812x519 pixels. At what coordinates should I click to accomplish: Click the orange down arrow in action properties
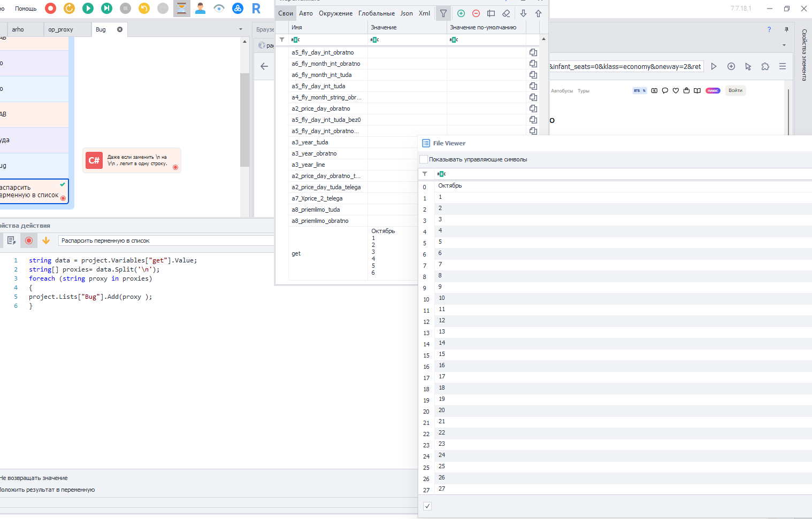click(x=46, y=241)
